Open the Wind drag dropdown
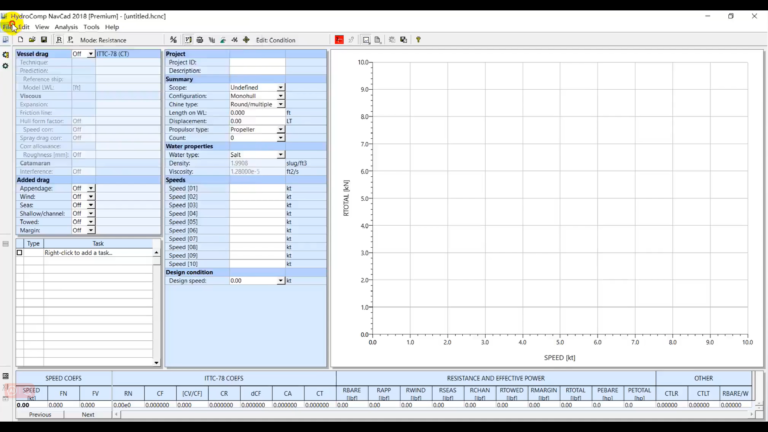 tap(91, 196)
